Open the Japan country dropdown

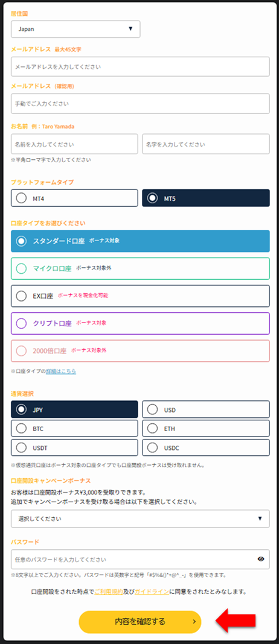click(x=75, y=29)
